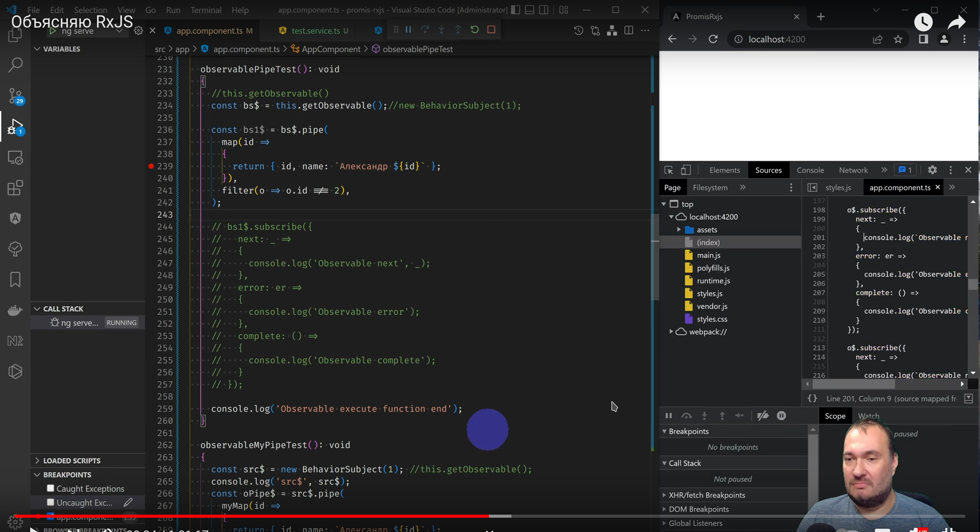Screen dimensions: 980x532
Task: Open the Search view in activity bar
Action: (x=15, y=65)
